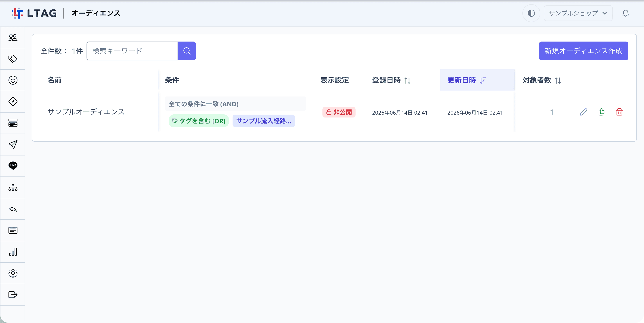Click the 名前 column header
This screenshot has height=323, width=644.
[x=55, y=80]
